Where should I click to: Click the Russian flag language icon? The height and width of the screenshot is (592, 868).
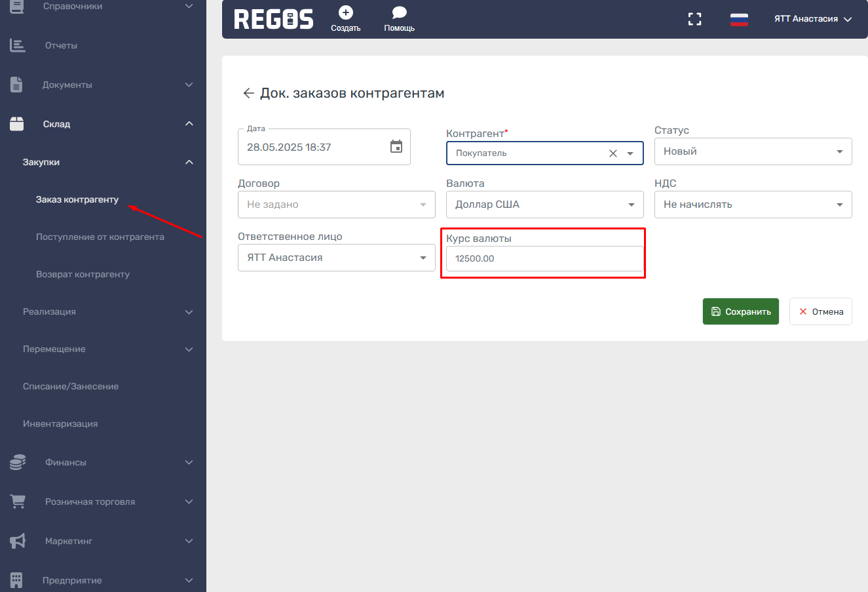coord(739,20)
